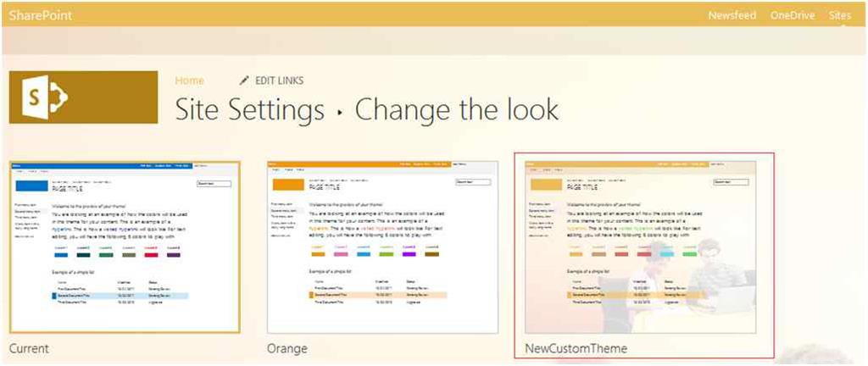Click the Site Settings breadcrumb title

[250, 109]
